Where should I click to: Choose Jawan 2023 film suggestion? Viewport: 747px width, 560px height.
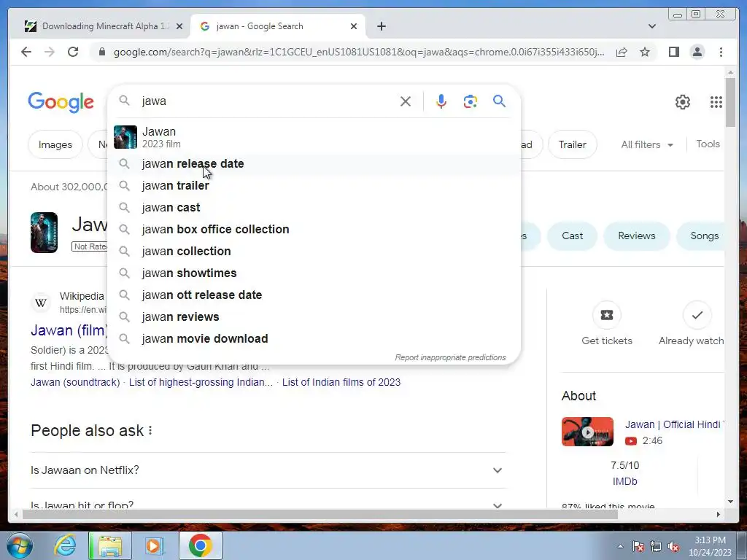point(314,137)
